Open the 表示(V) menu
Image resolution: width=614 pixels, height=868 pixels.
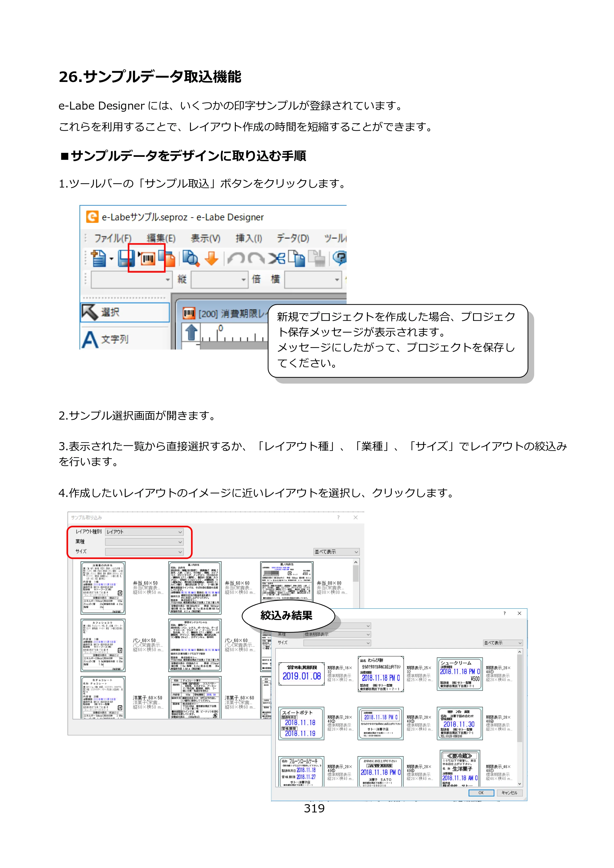pos(205,238)
